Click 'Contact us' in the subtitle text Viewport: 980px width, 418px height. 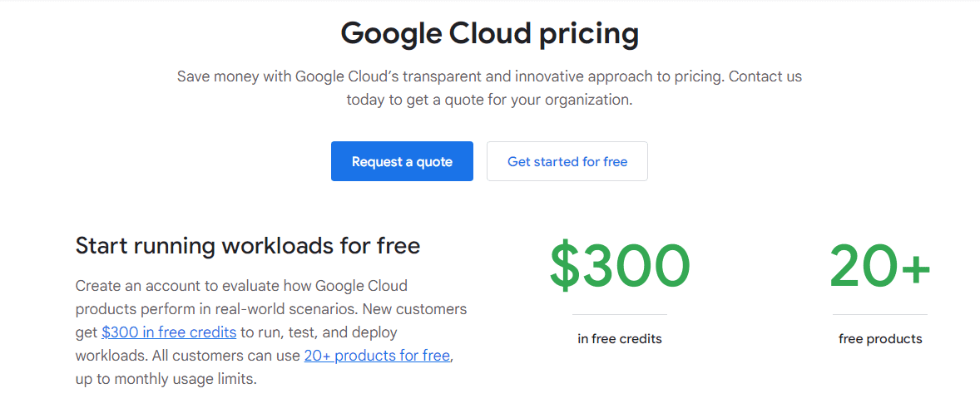(765, 76)
